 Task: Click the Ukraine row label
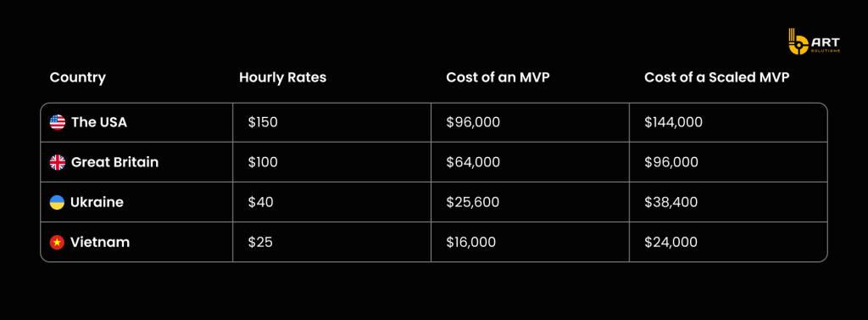[97, 202]
